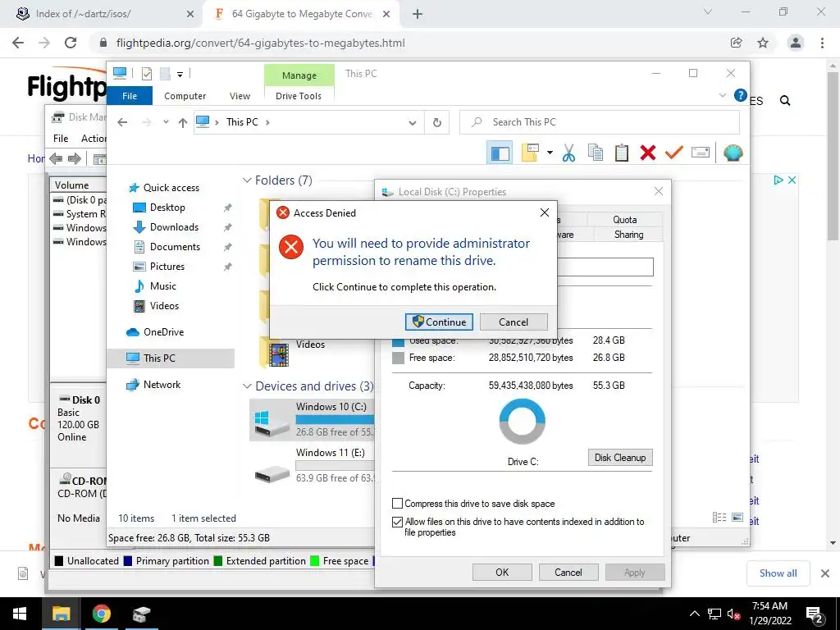Open the recent locations dropdown arrow
840x630 pixels.
166,122
